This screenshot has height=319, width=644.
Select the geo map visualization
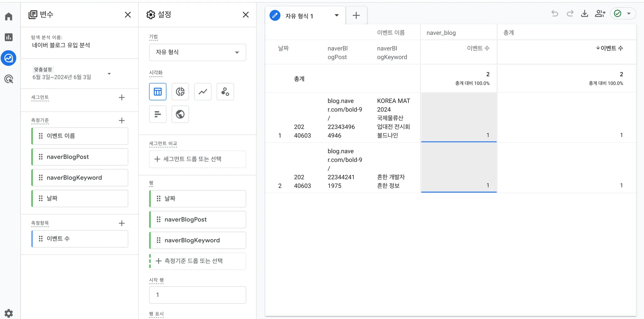[180, 114]
